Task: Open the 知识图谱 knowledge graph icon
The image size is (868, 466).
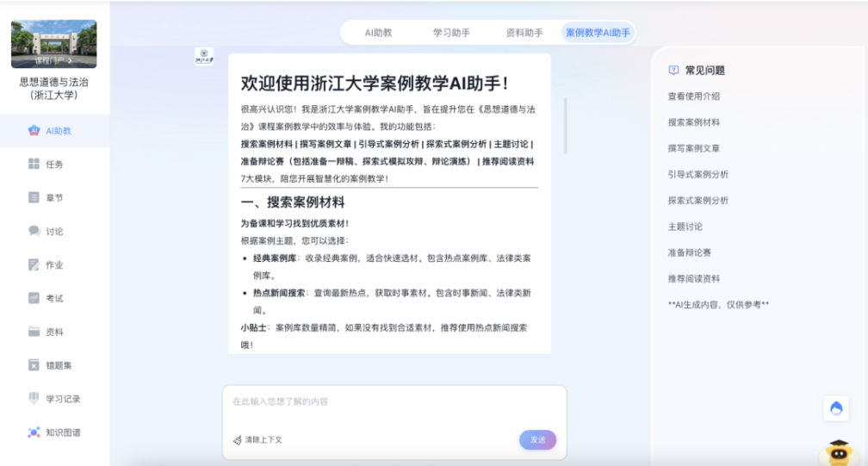Action: click(x=34, y=432)
